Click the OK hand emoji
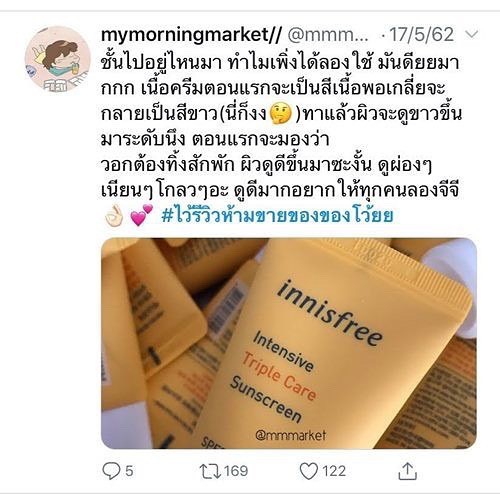This screenshot has width=500, height=500. point(114,216)
